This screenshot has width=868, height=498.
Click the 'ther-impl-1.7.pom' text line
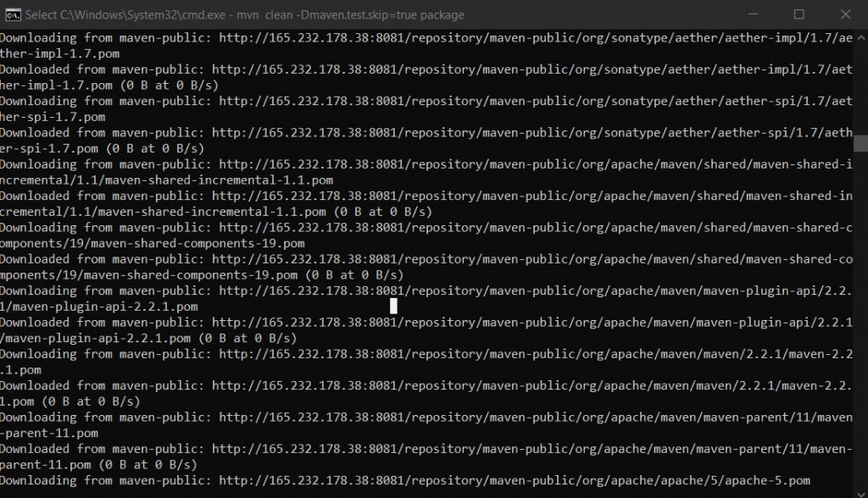[60, 53]
